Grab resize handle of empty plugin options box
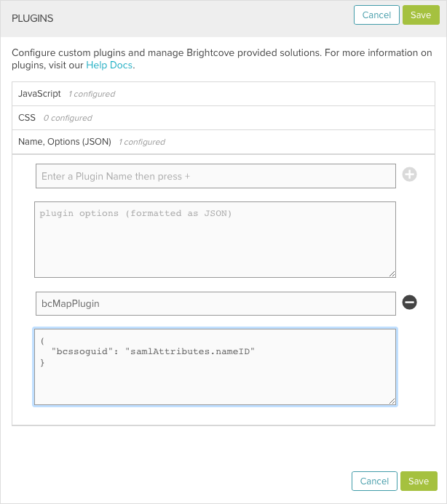The width and height of the screenshot is (447, 504). point(392,273)
